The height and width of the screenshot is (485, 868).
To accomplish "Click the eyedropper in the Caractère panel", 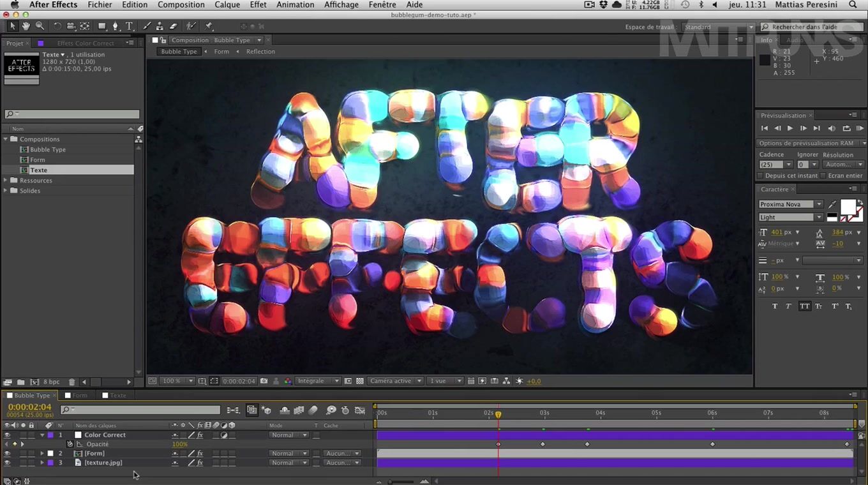I will [x=832, y=204].
